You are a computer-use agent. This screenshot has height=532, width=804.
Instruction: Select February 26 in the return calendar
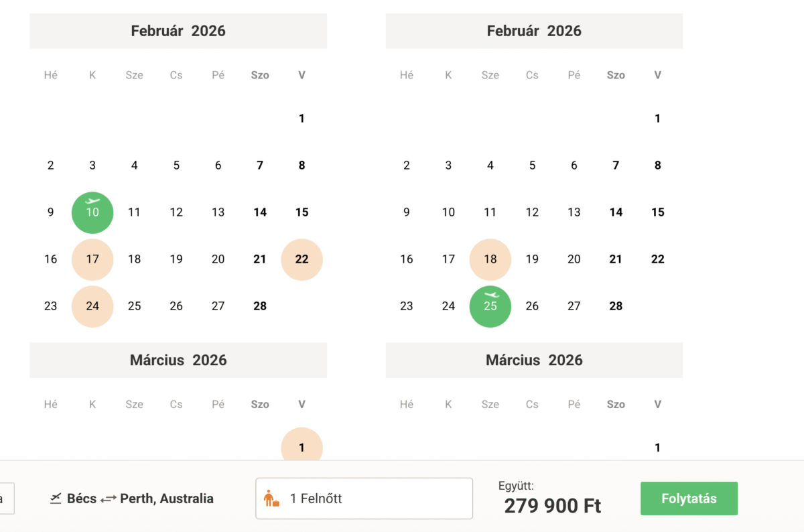(x=532, y=306)
